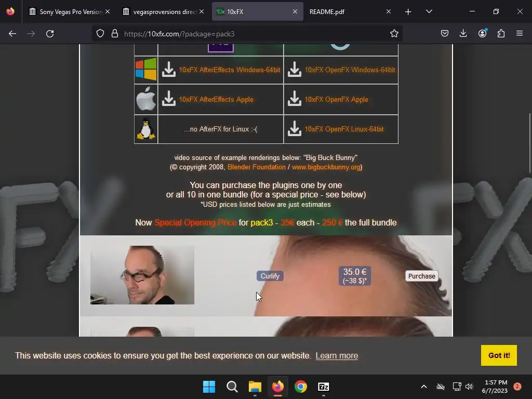Click Firefox icon in taskbar
532x399 pixels.
pos(277,387)
